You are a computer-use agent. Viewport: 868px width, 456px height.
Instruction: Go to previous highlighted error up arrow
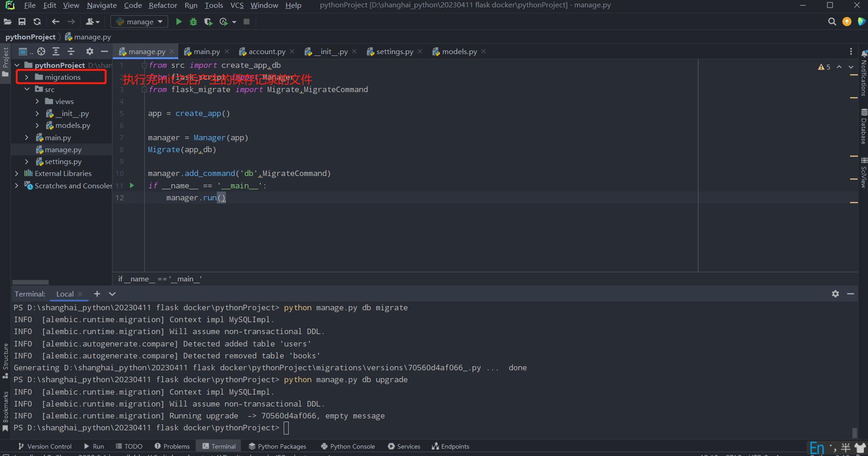coord(839,67)
